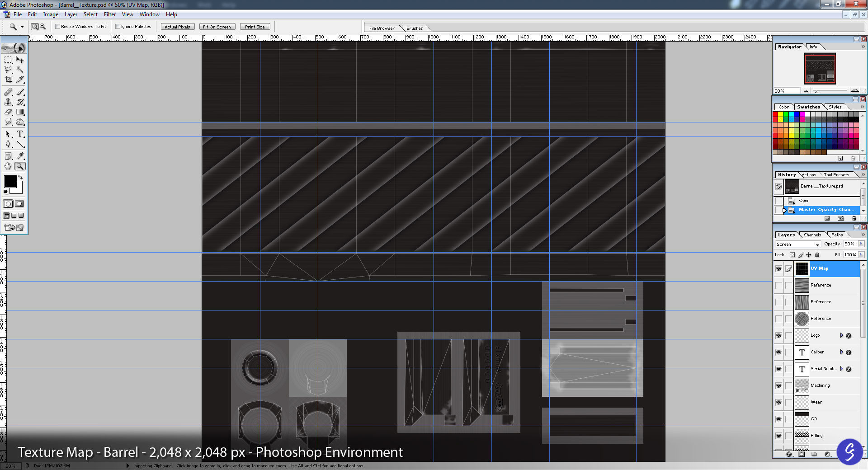Click the Fit On Screen button
Viewport: 868px width, 470px height.
point(217,27)
